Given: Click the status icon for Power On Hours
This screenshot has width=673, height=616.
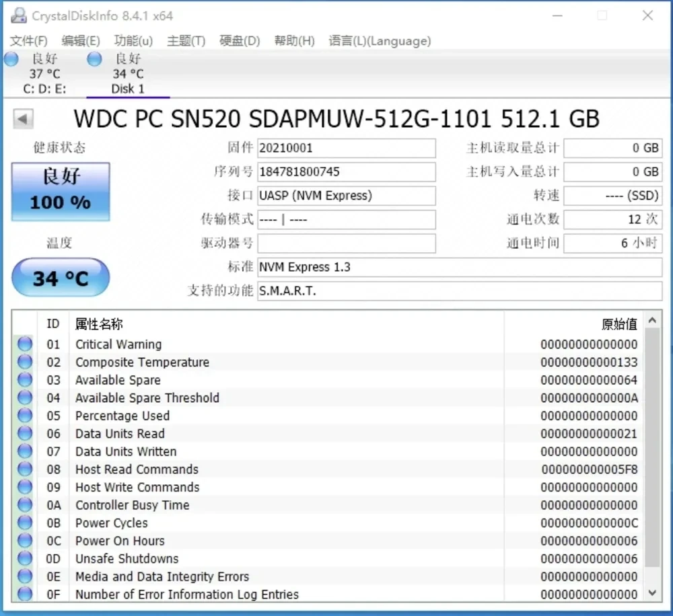Looking at the screenshot, I should 25,541.
